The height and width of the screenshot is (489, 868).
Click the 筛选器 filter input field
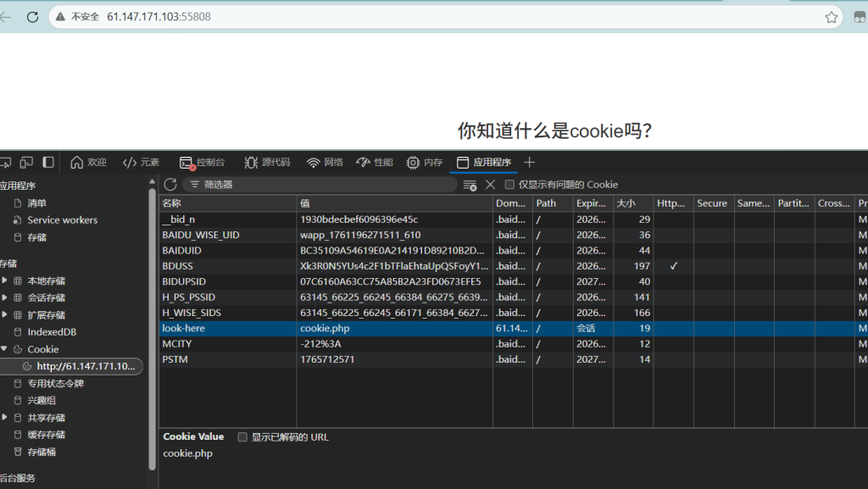click(x=322, y=185)
